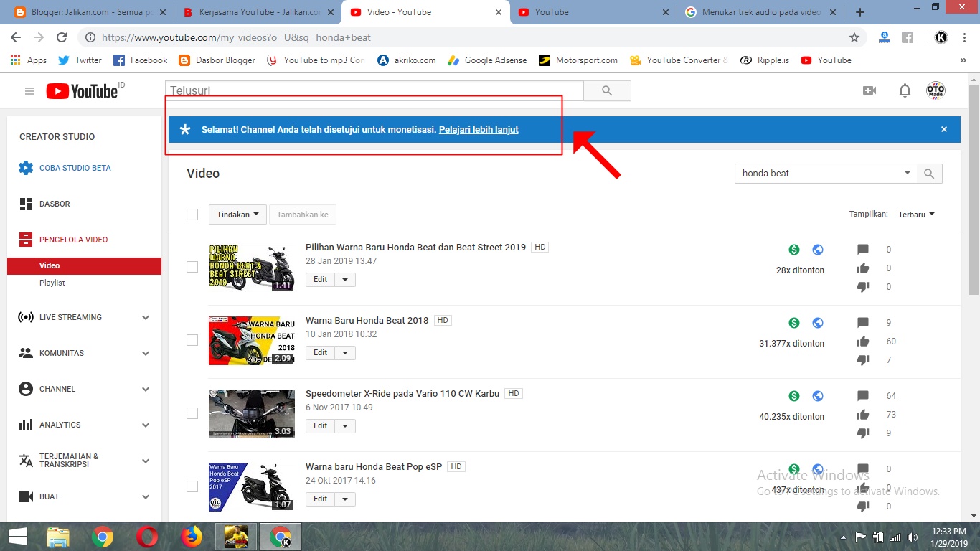Open Edit dropdown arrow for Warna Baru Honda Beat 2018
The image size is (980, 551).
click(345, 353)
